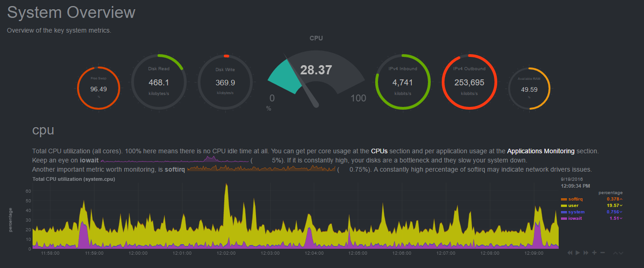Click the bold iowait word in description
The height and width of the screenshot is (268, 644).
click(88, 160)
